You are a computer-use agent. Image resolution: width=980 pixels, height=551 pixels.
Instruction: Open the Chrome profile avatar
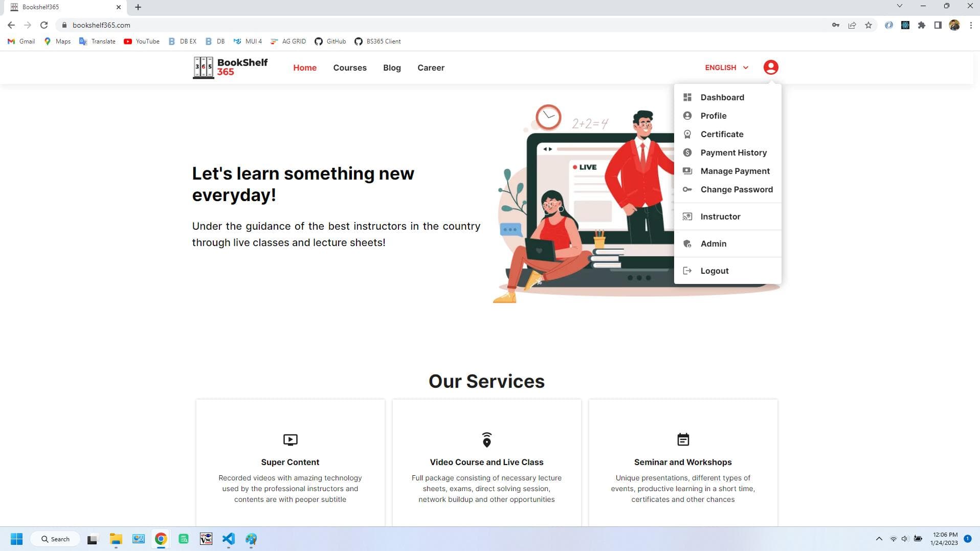click(x=954, y=25)
